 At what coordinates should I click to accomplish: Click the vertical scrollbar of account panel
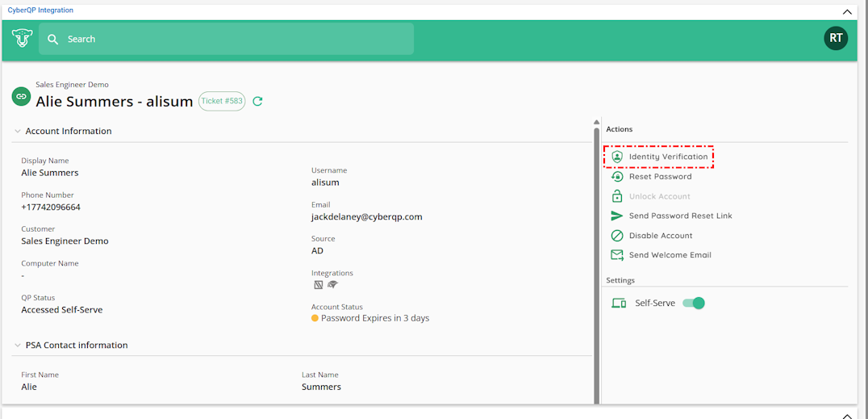coord(597,265)
